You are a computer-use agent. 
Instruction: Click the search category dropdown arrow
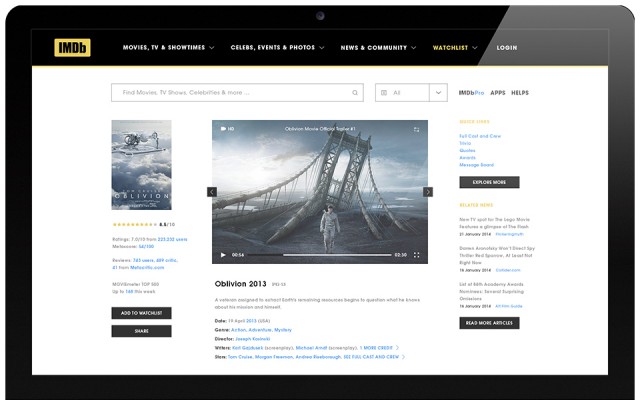click(438, 93)
